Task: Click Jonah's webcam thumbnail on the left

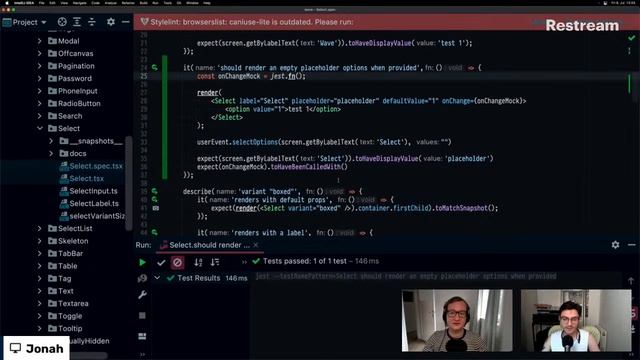Action: (457, 320)
